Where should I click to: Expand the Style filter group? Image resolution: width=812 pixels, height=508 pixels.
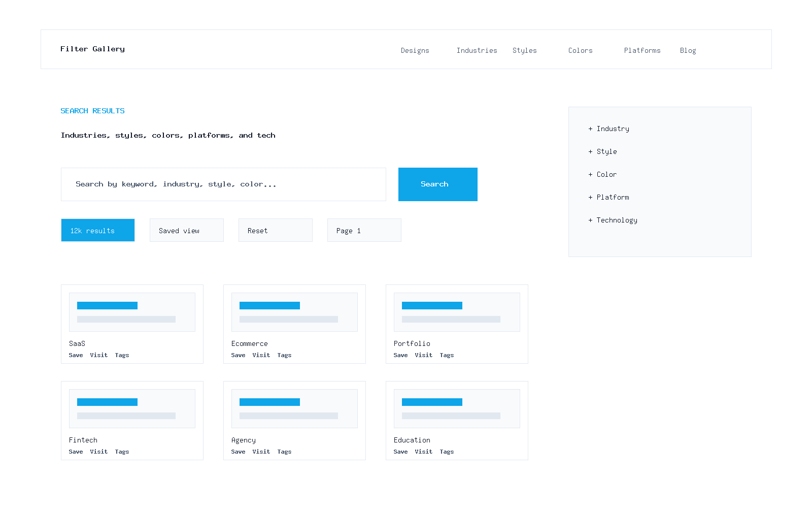point(603,151)
